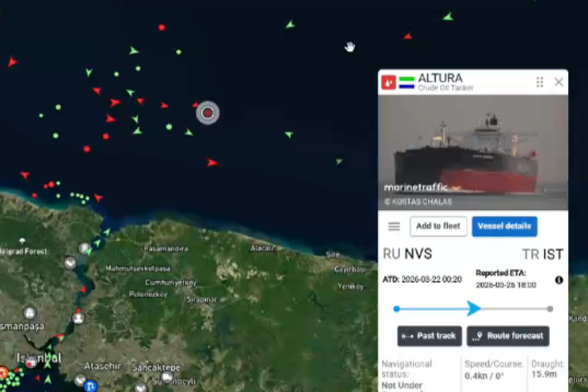Click the red vessel type icon next to flag

(388, 82)
